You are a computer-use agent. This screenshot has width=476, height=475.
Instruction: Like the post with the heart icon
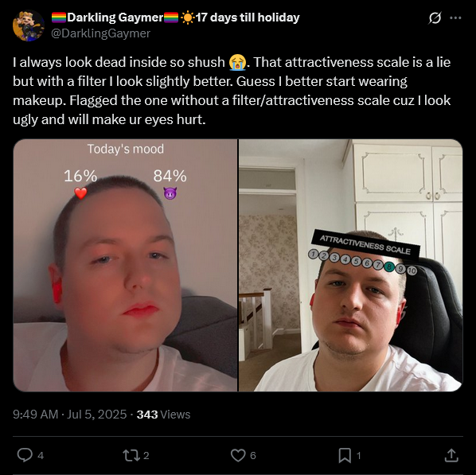(238, 455)
